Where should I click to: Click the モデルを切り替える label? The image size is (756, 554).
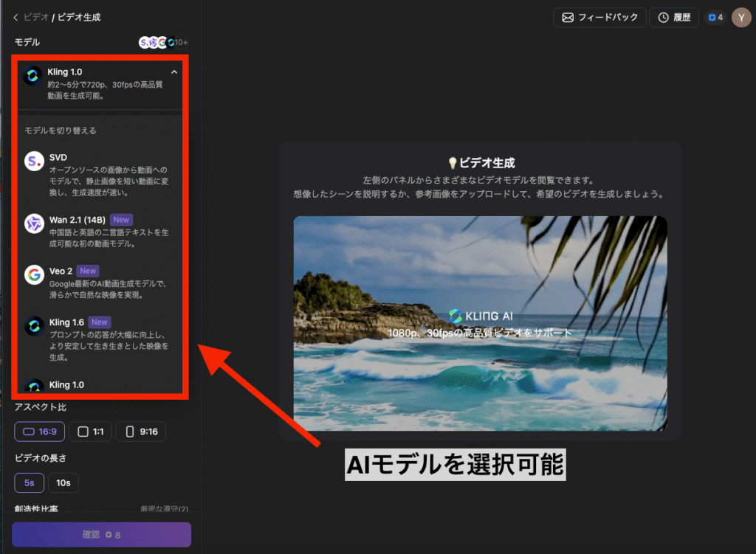(61, 131)
